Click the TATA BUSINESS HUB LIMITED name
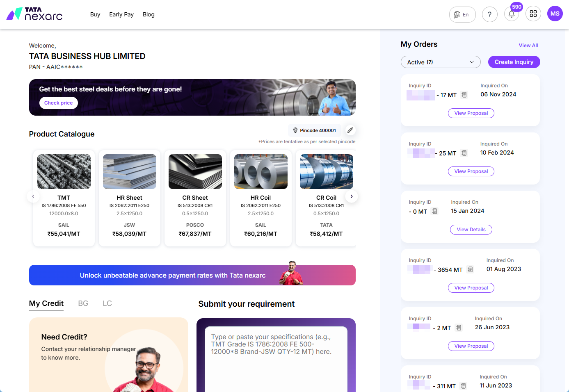569x392 pixels. coord(87,56)
